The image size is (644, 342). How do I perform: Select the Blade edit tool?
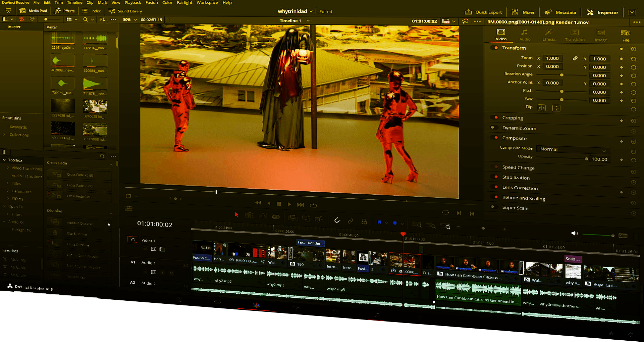coord(276,217)
